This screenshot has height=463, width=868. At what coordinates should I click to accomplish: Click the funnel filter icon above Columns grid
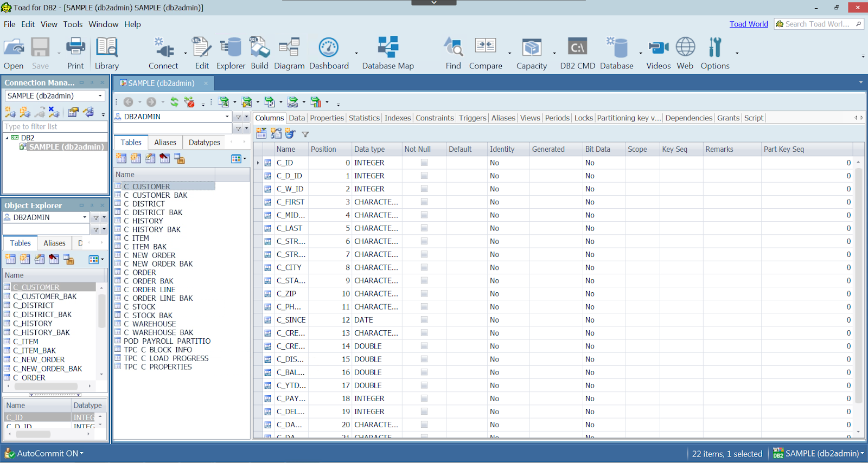pyautogui.click(x=305, y=134)
